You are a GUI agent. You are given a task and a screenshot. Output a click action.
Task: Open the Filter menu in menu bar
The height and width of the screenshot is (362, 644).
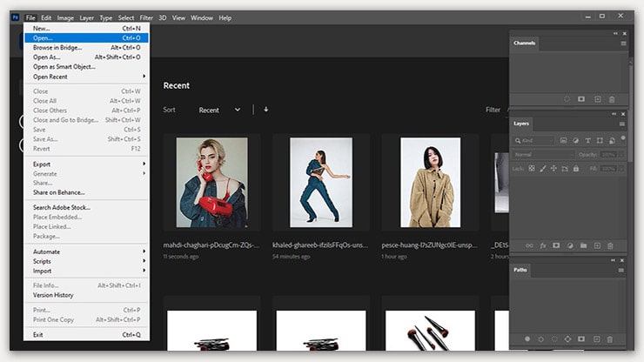(146, 17)
